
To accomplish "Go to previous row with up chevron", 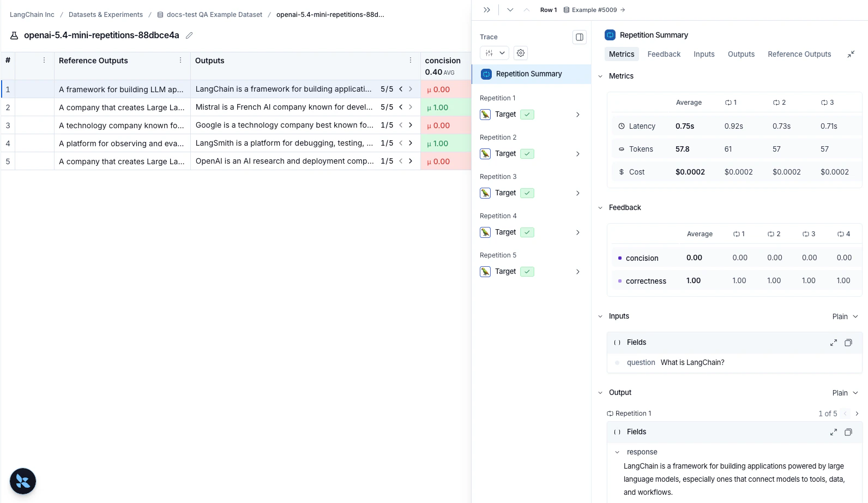I will coord(526,10).
